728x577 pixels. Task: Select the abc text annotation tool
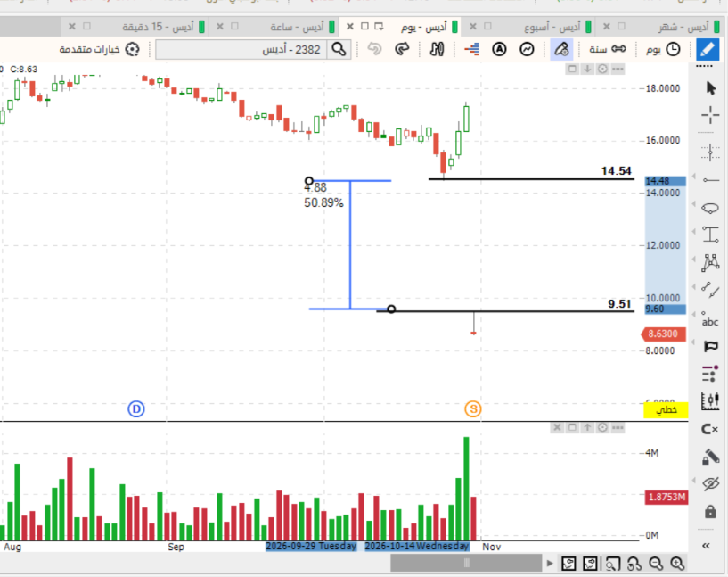pos(710,319)
